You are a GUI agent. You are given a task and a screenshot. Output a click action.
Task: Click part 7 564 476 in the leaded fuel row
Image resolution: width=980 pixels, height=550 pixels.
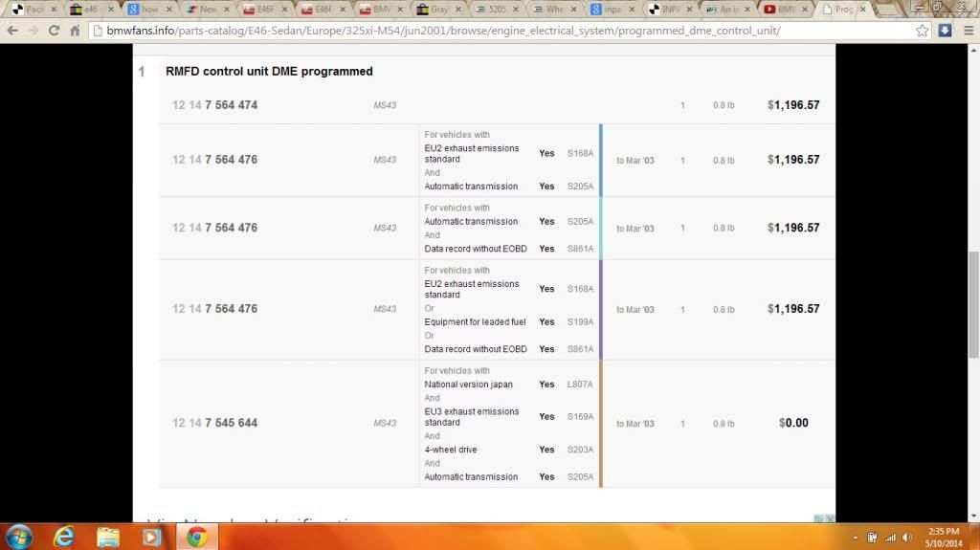tap(215, 309)
